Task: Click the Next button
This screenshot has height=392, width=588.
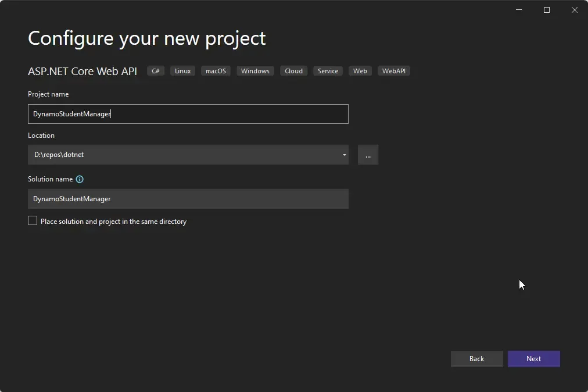Action: coord(533,358)
